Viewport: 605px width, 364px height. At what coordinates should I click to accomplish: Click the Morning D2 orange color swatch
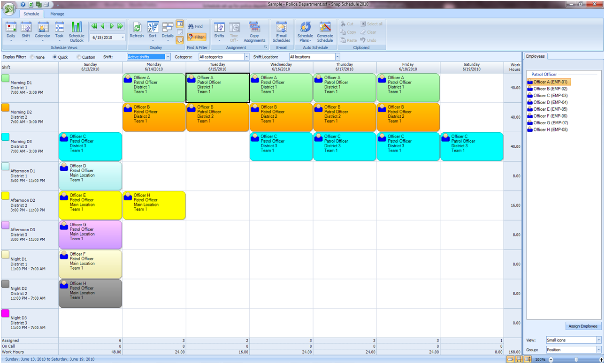click(6, 107)
